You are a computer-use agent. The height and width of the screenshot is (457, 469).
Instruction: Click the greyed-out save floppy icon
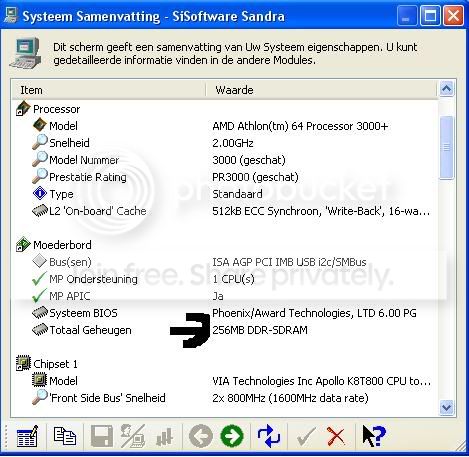point(102,436)
